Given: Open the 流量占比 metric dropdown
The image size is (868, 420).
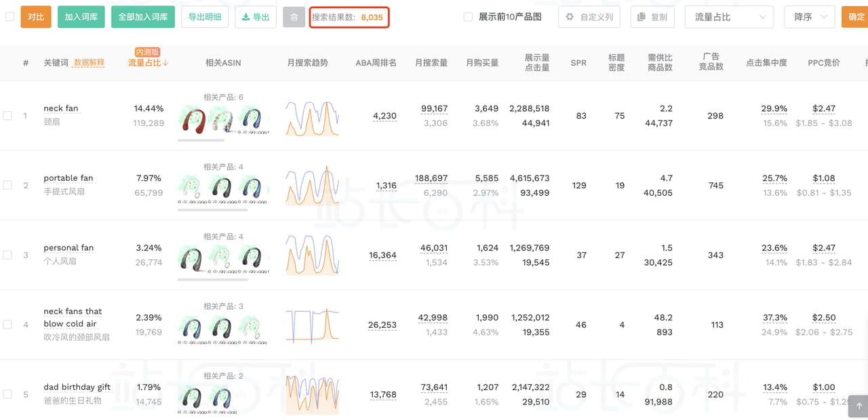Looking at the screenshot, I should [729, 17].
